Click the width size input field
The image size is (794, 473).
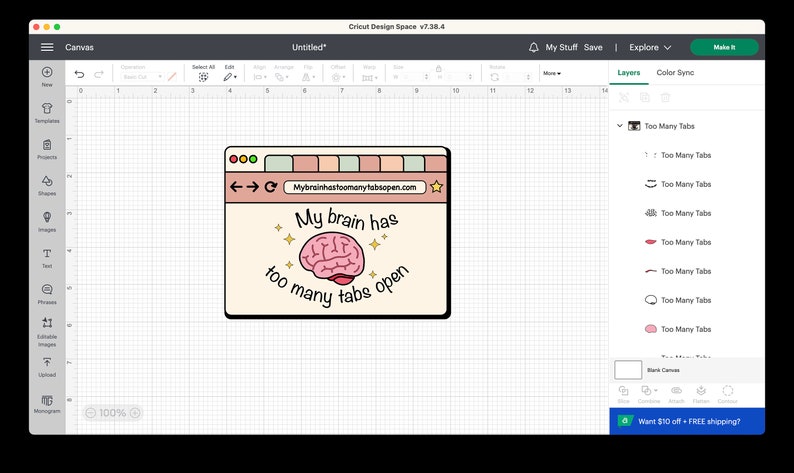click(x=414, y=77)
